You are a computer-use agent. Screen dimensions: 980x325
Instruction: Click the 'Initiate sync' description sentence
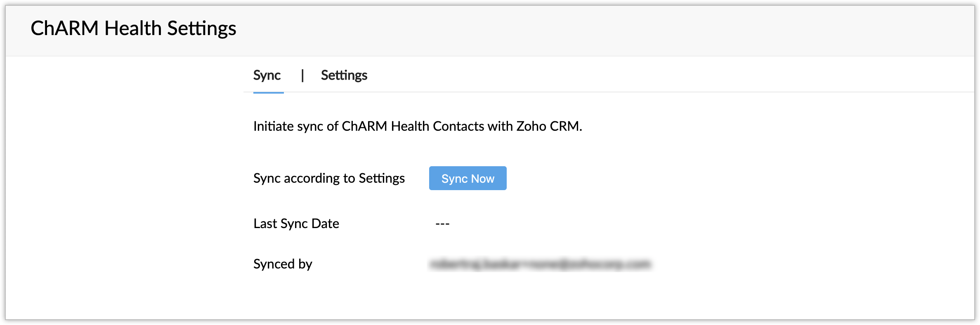[417, 126]
